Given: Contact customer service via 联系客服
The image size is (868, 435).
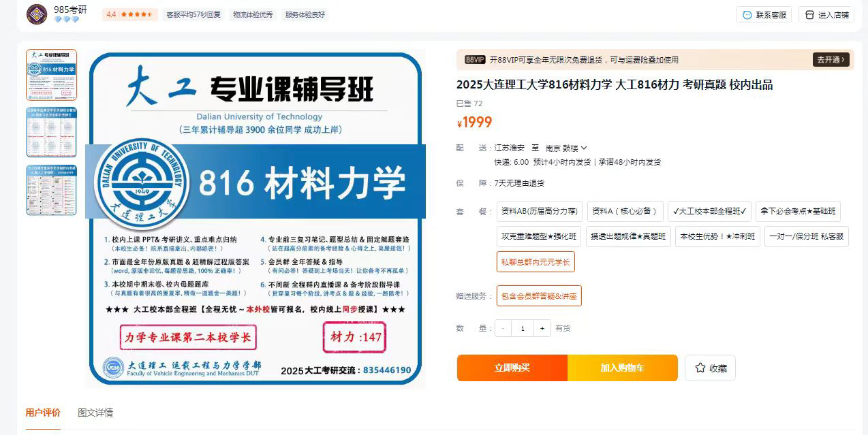Looking at the screenshot, I should [x=764, y=15].
